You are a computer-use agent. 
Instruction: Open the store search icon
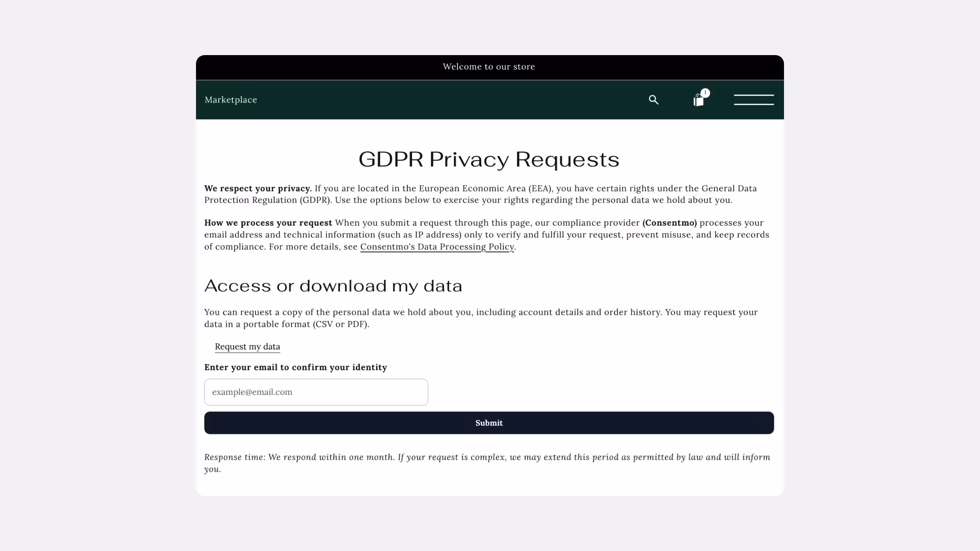point(654,100)
